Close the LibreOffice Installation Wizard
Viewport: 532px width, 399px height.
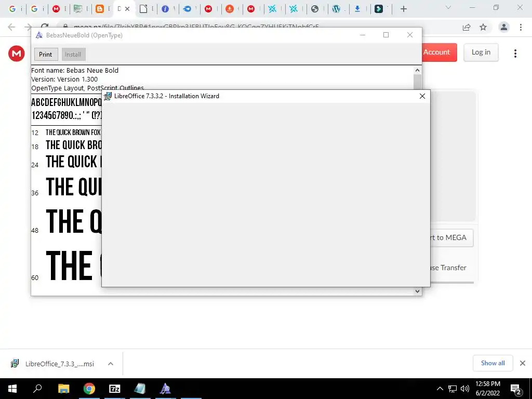[422, 96]
